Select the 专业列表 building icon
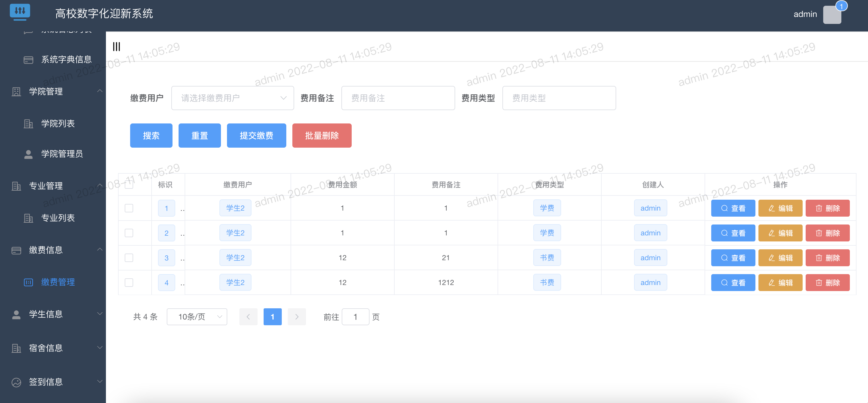 [x=28, y=218]
